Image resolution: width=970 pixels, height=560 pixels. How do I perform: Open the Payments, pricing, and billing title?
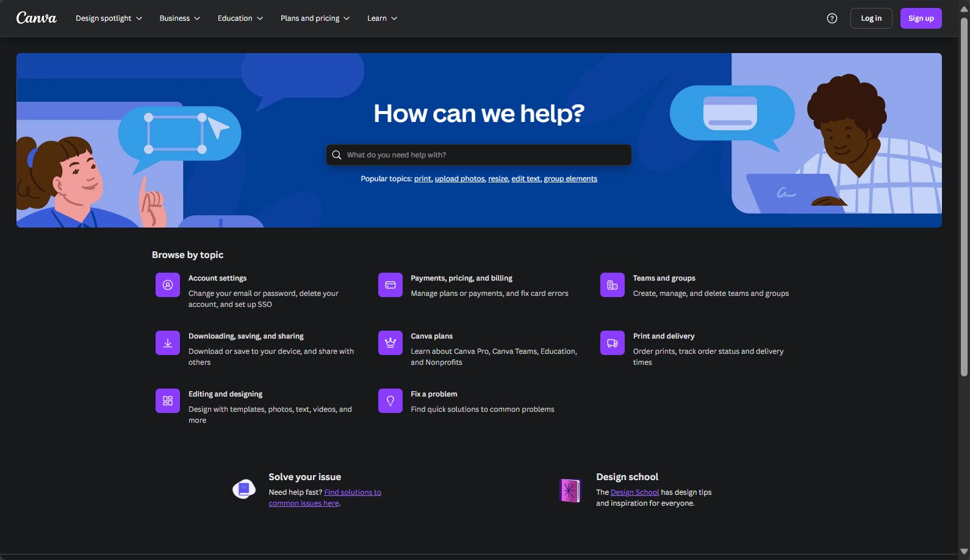click(x=462, y=278)
